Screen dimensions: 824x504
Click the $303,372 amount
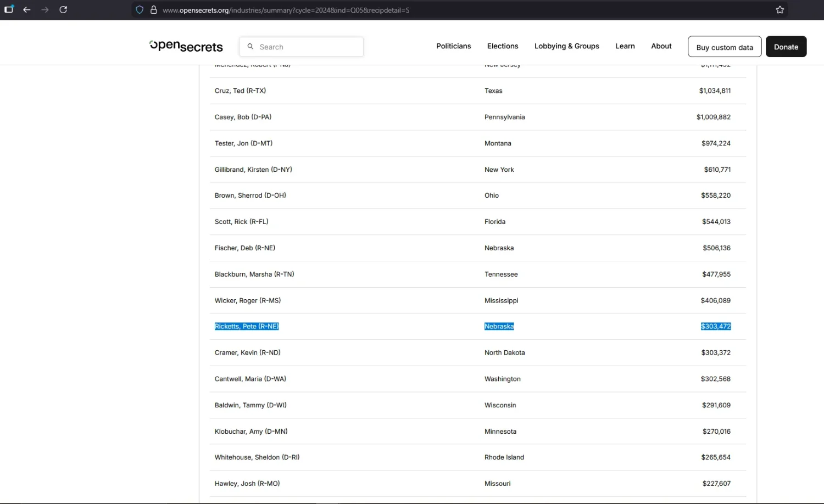(x=716, y=354)
